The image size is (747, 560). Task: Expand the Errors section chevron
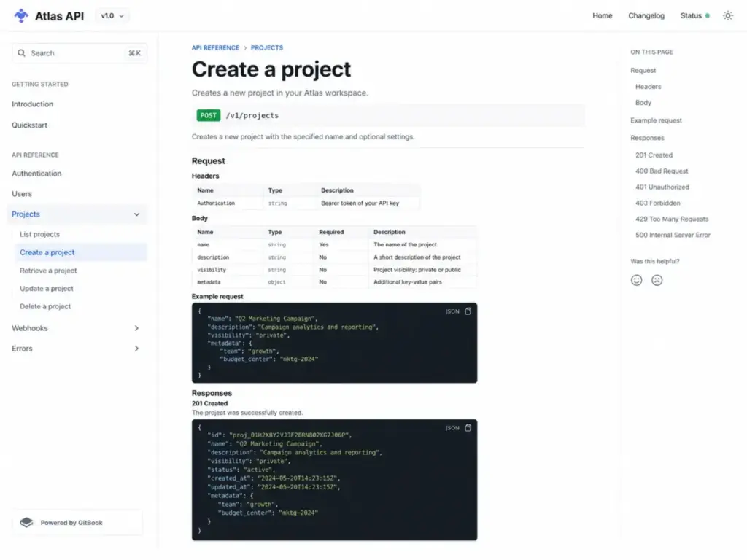pos(136,349)
